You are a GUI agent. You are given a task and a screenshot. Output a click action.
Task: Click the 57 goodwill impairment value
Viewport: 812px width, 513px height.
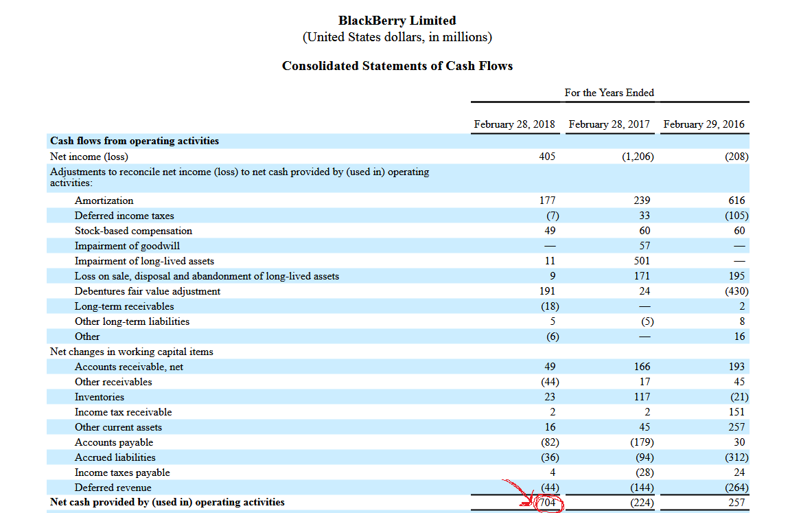[x=645, y=246]
